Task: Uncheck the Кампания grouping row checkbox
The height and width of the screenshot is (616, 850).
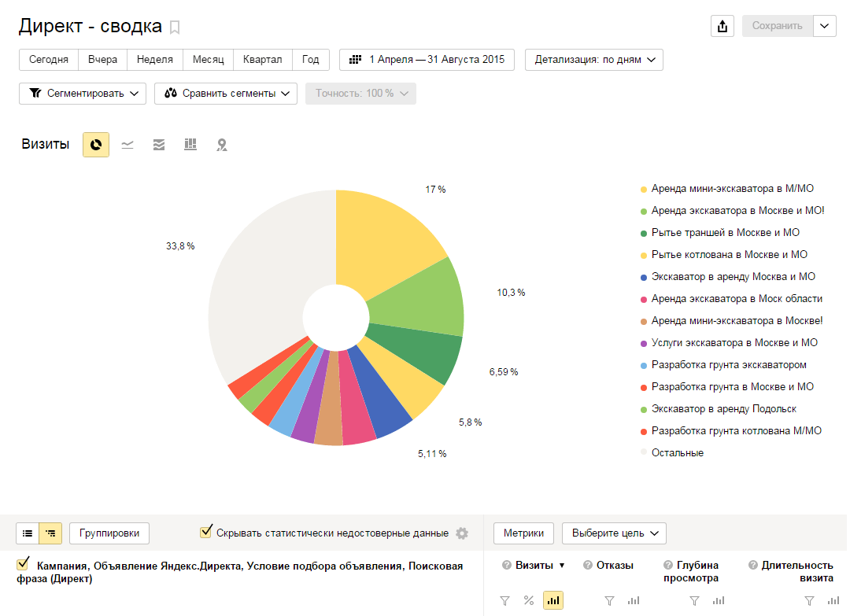Action: click(23, 564)
